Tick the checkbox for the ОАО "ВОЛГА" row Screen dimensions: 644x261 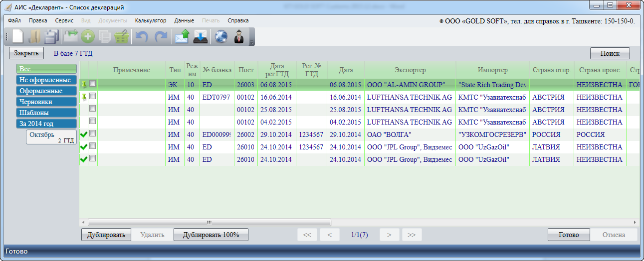click(x=93, y=134)
